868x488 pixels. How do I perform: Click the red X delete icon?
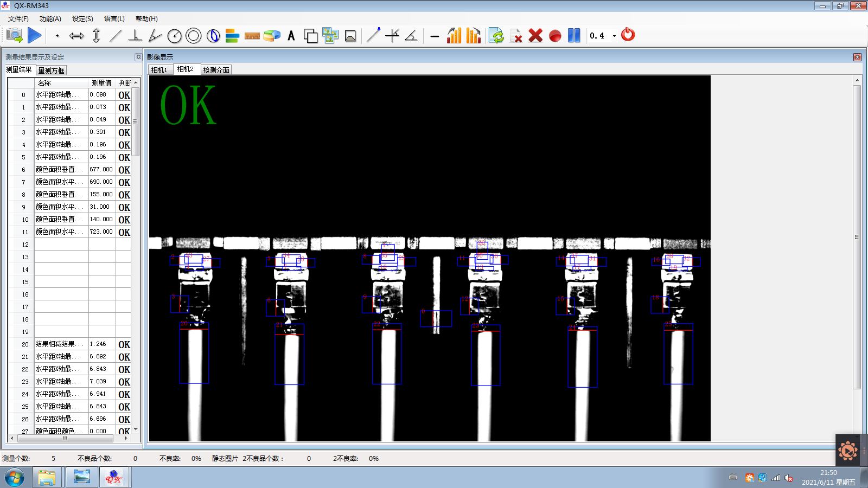tap(535, 36)
